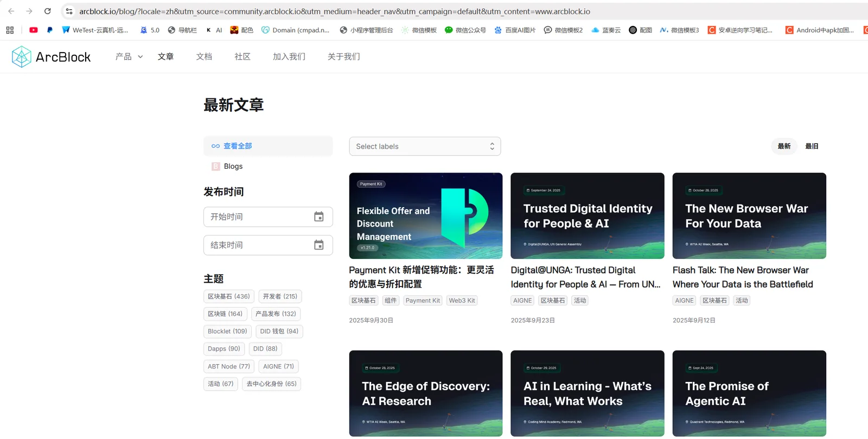Filter by topic Dapps (90)

point(224,348)
